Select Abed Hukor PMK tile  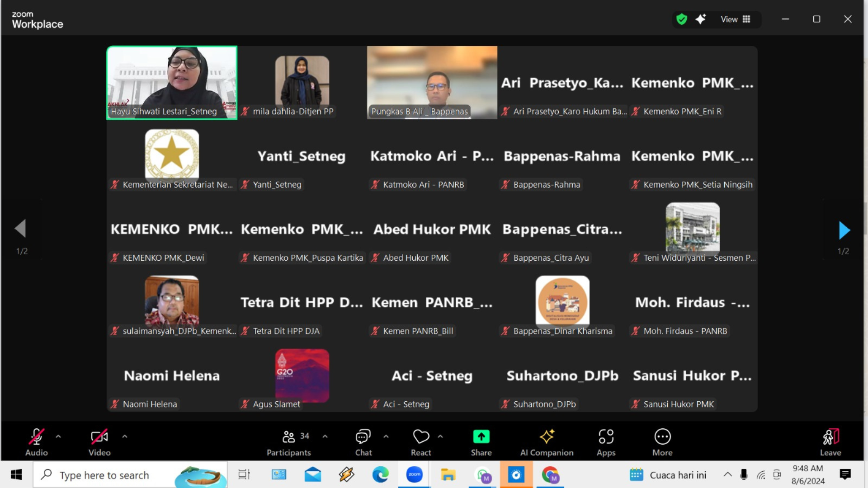(x=432, y=229)
